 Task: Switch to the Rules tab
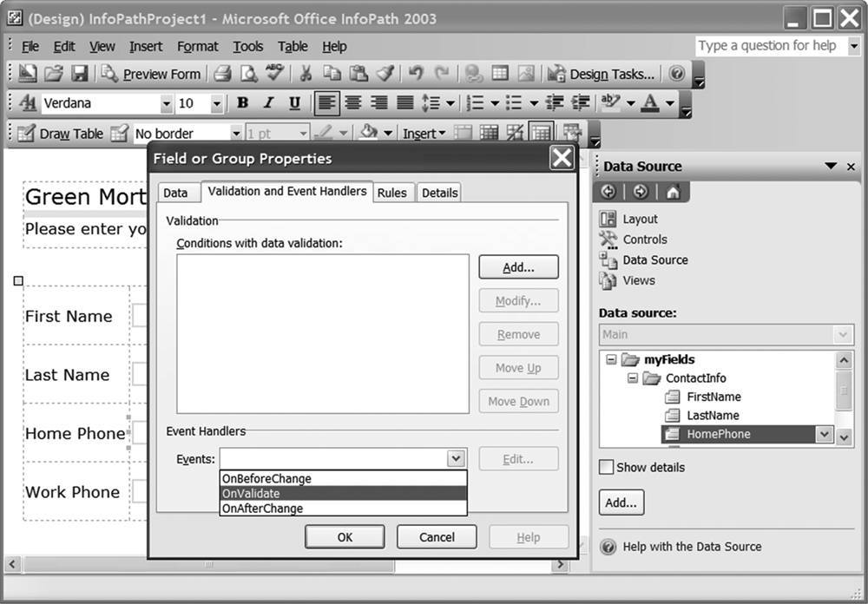click(392, 193)
